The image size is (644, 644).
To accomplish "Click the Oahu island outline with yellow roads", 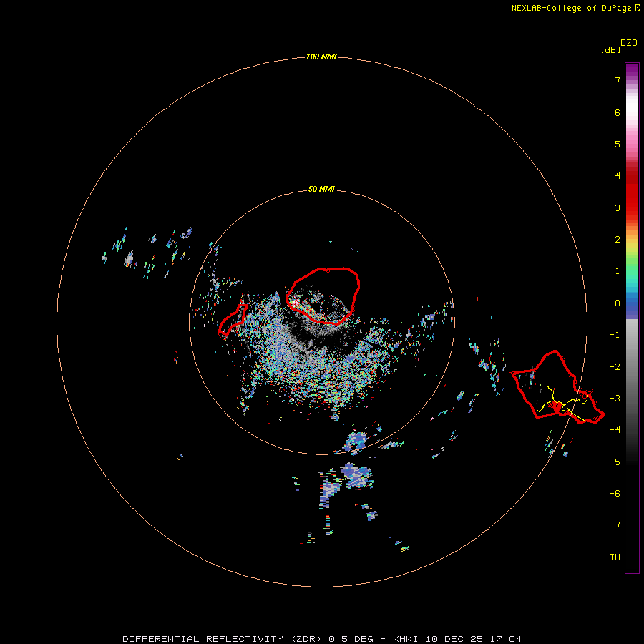I will click(x=557, y=387).
